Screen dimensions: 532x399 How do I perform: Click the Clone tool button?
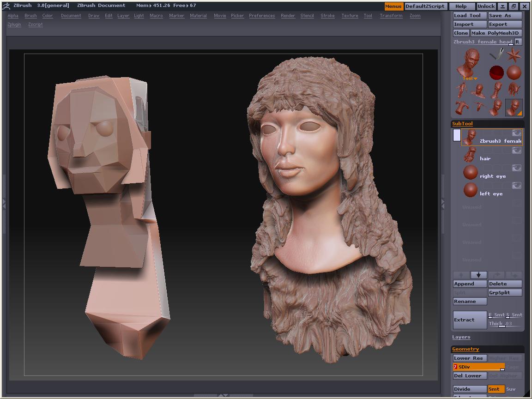point(461,33)
